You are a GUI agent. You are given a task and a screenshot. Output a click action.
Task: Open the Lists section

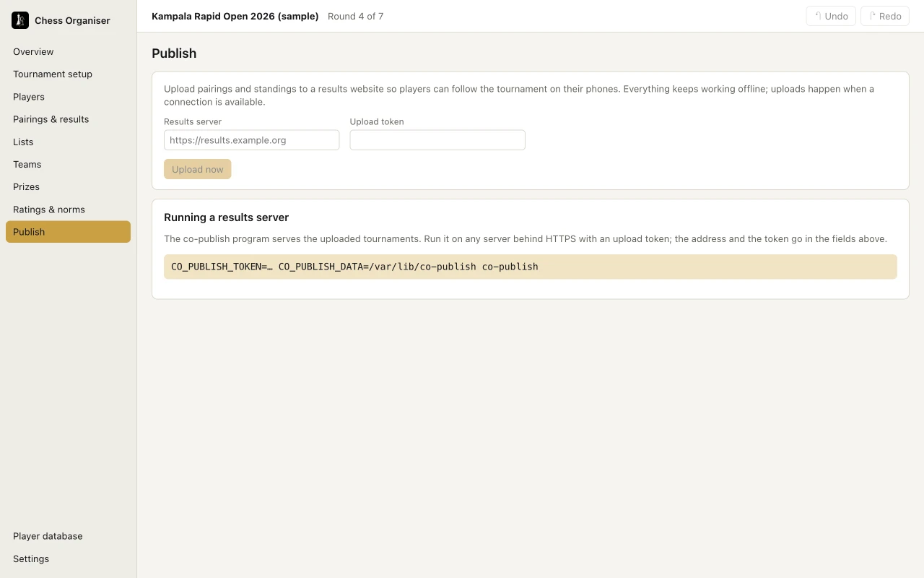tap(68, 142)
